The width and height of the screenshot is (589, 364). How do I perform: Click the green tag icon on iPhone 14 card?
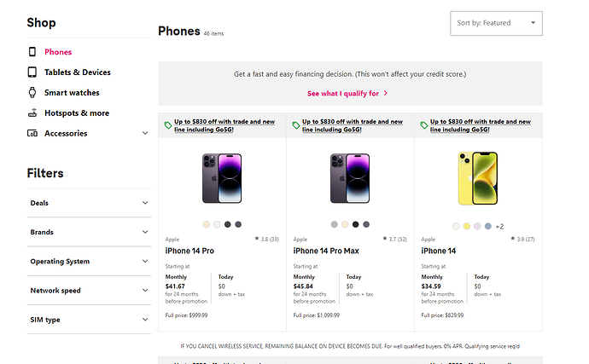[424, 124]
